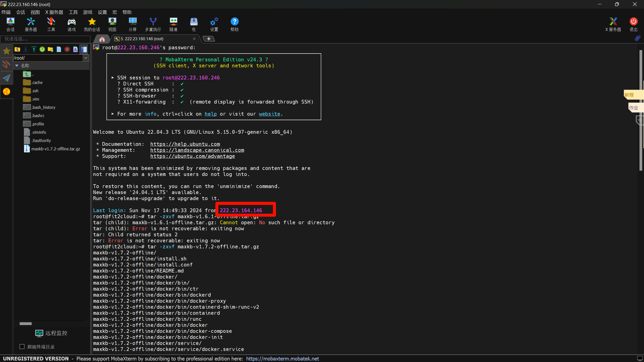Click the help link in the banner

pos(211,114)
